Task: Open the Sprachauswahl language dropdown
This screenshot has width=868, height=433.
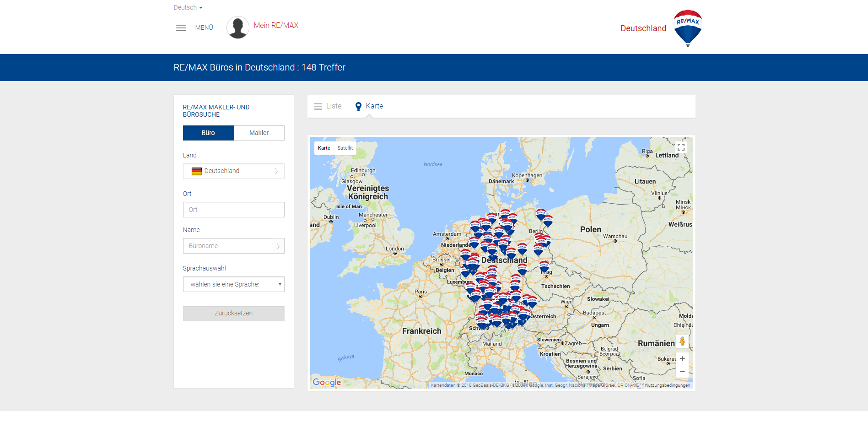Action: pyautogui.click(x=234, y=284)
